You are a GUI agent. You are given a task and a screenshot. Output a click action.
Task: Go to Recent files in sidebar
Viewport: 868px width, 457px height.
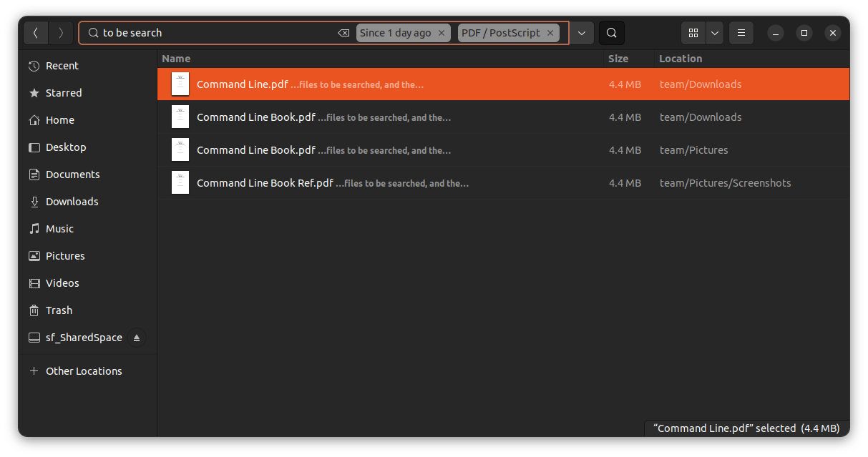coord(62,66)
